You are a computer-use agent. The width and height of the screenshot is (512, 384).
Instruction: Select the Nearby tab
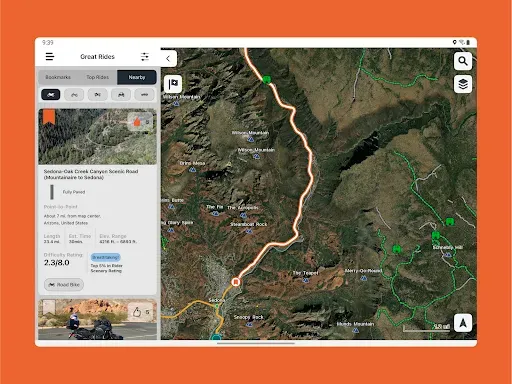click(137, 77)
